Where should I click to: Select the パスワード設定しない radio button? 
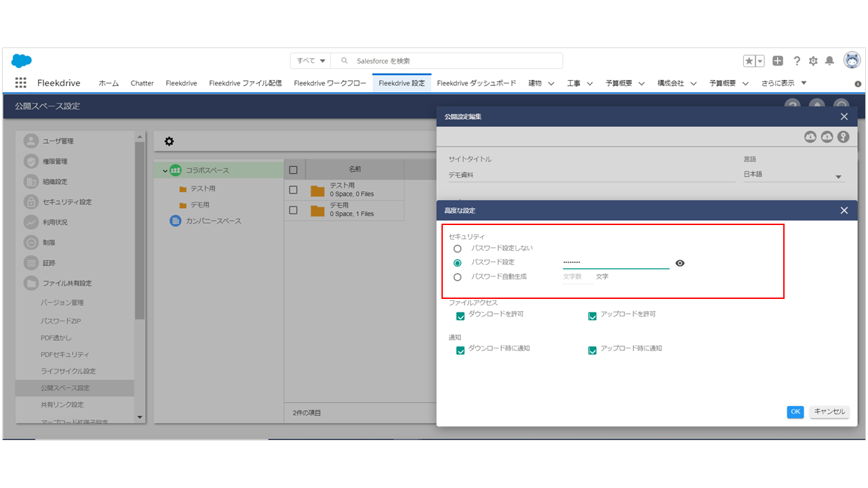[x=458, y=249]
